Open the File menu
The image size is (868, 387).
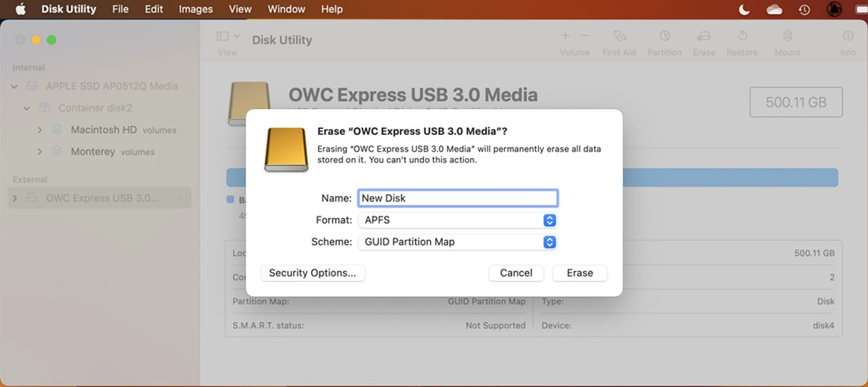(120, 9)
